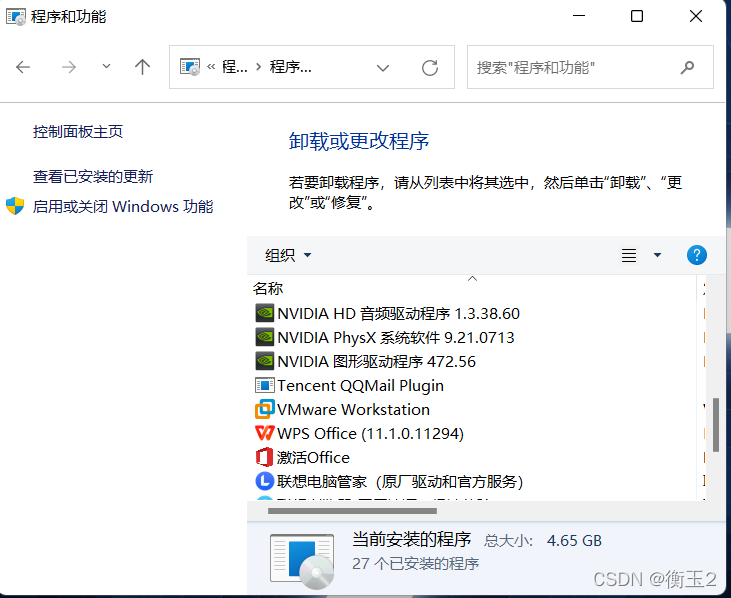Click address bar control panel icon
731x598 pixels.
point(190,67)
